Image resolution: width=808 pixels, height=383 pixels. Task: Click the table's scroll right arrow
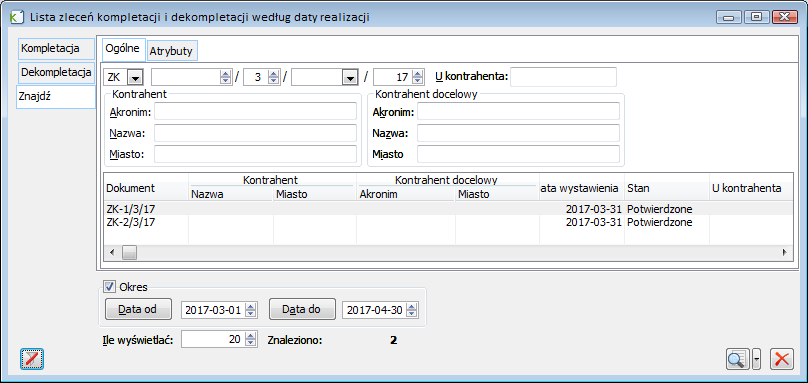[784, 253]
